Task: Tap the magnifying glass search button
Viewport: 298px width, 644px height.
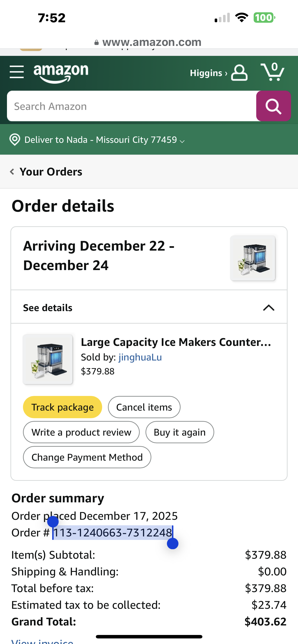Action: click(273, 106)
